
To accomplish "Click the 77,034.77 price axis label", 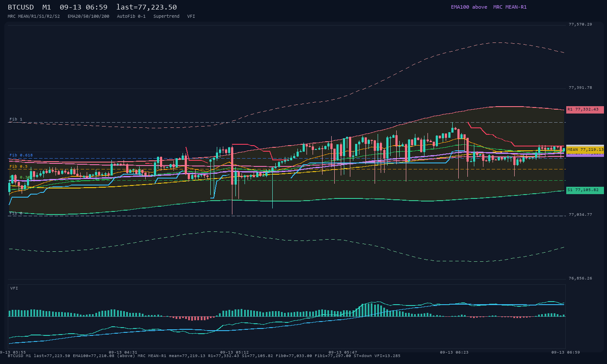I will [580, 214].
